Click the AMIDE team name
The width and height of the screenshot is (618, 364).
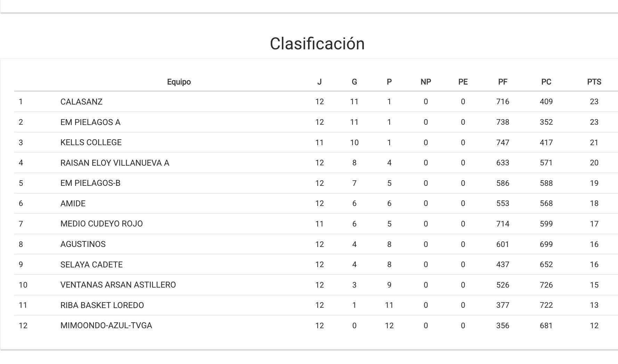[73, 204]
